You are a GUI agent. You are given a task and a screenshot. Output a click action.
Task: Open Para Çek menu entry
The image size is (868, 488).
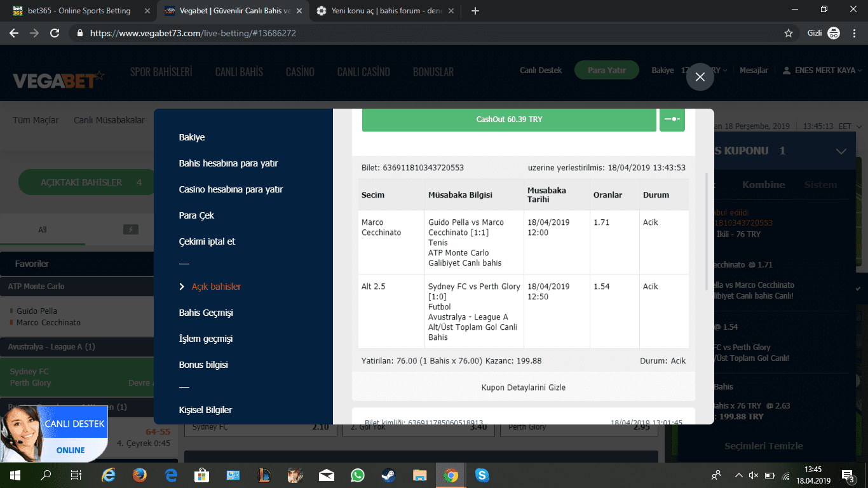click(x=197, y=215)
